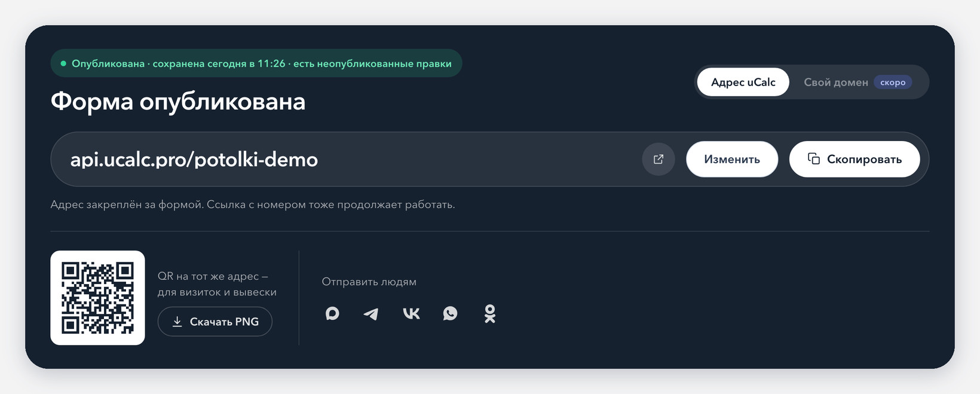Switch to the Адрес uCalc tab
The height and width of the screenshot is (394, 980).
pyautogui.click(x=743, y=82)
